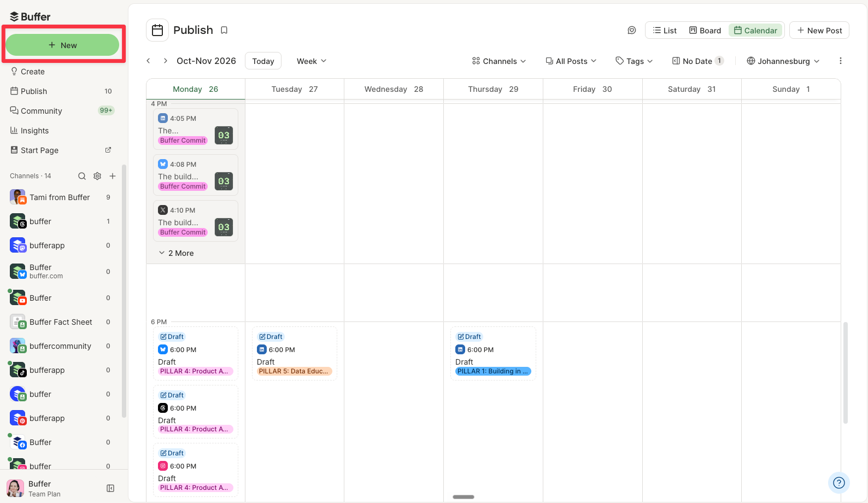Screen dimensions: 868x503
Task: Click the bookmark icon beside Publish title
Action: [x=224, y=30]
